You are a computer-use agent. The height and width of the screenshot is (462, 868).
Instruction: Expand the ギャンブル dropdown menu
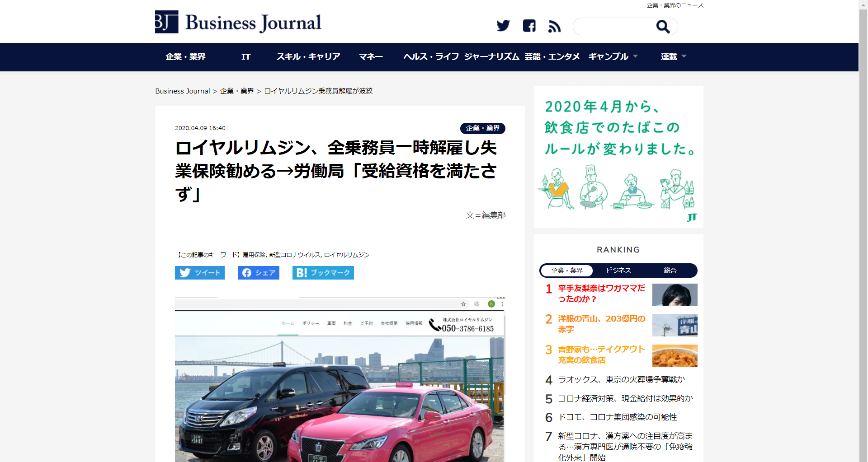click(x=613, y=57)
